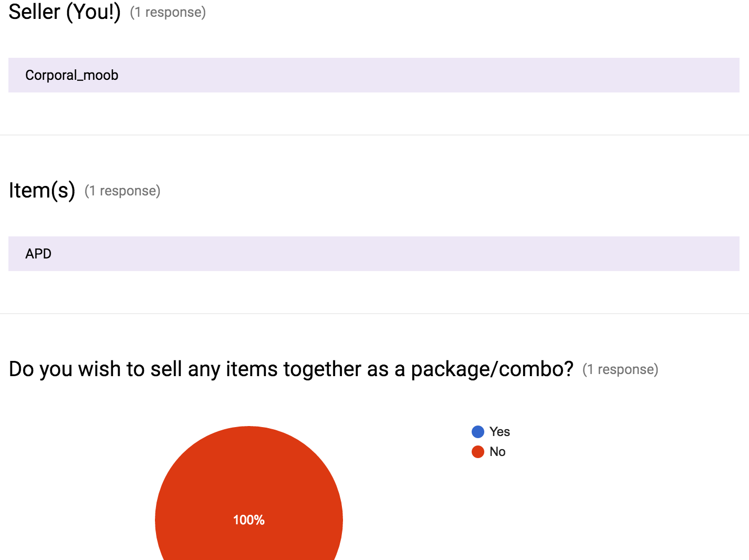Click the Item(s) question heading
The width and height of the screenshot is (749, 560).
click(42, 190)
